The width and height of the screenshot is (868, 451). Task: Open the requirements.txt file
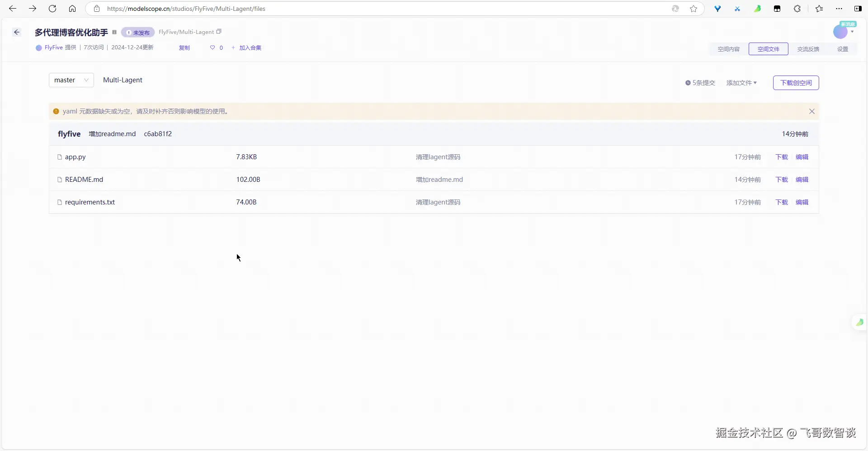click(90, 202)
